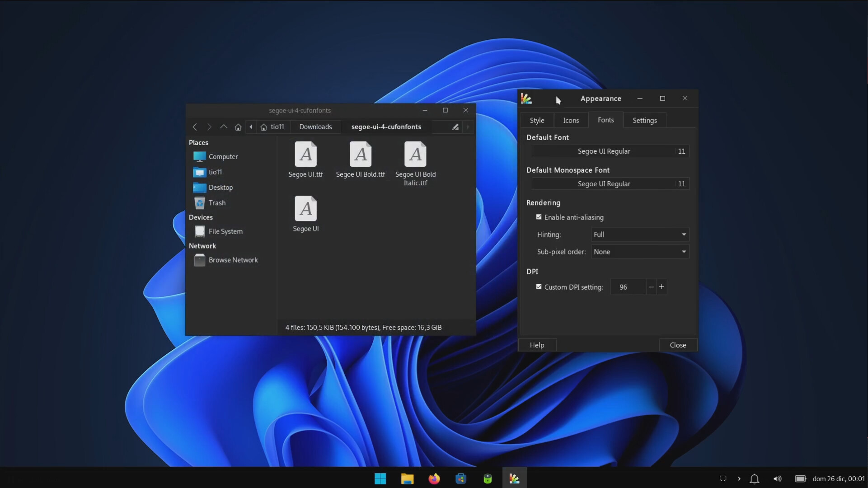Open Trash in the Places sidebar
Image resolution: width=868 pixels, height=488 pixels.
[217, 203]
